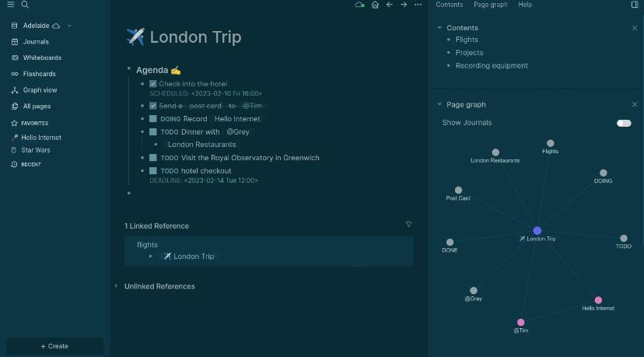The width and height of the screenshot is (644, 357).
Task: Select the pink Hello Internet graph node
Action: click(x=598, y=300)
